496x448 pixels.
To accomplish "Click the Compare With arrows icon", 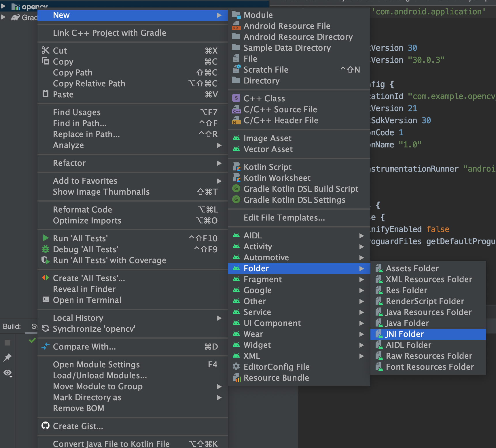I will [x=46, y=346].
